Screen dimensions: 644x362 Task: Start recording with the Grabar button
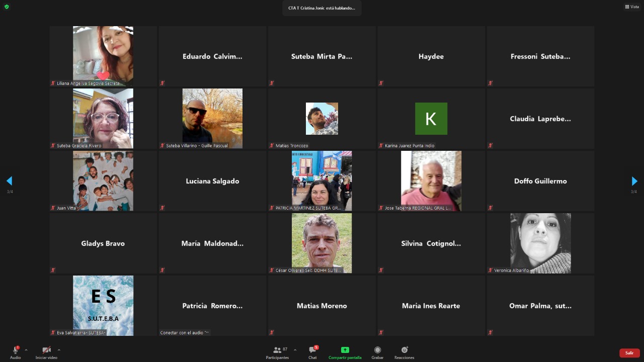pos(377,352)
